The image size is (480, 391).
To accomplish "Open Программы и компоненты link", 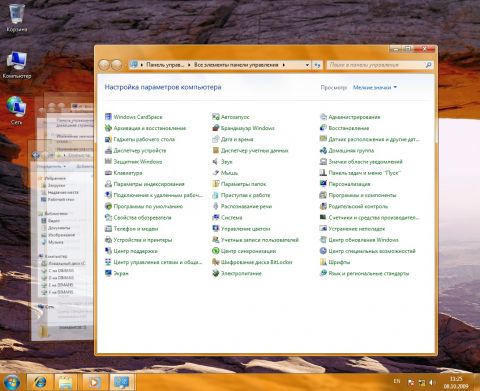I will tap(362, 195).
